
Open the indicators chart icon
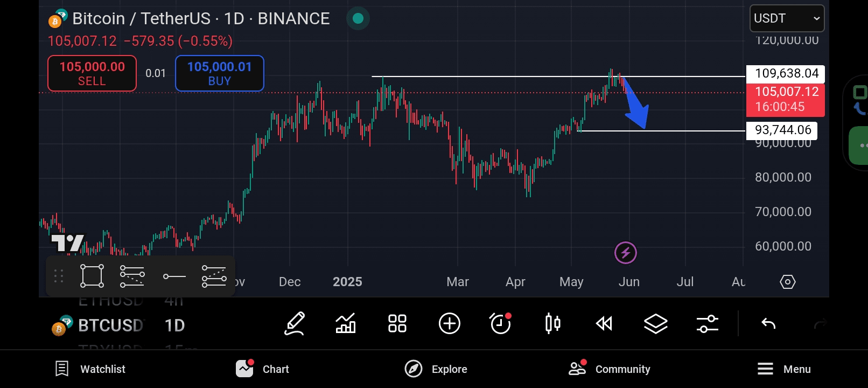[x=345, y=324]
